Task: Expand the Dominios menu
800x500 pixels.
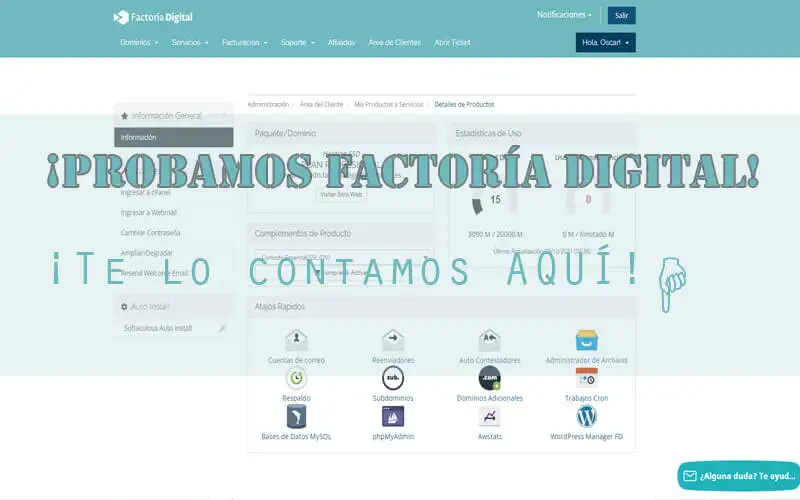Action: (x=139, y=42)
